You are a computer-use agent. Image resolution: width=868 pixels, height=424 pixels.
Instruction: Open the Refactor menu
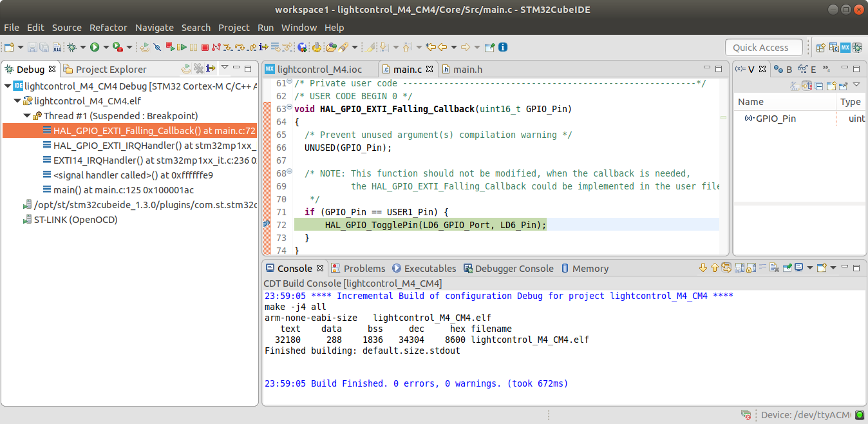tap(108, 28)
